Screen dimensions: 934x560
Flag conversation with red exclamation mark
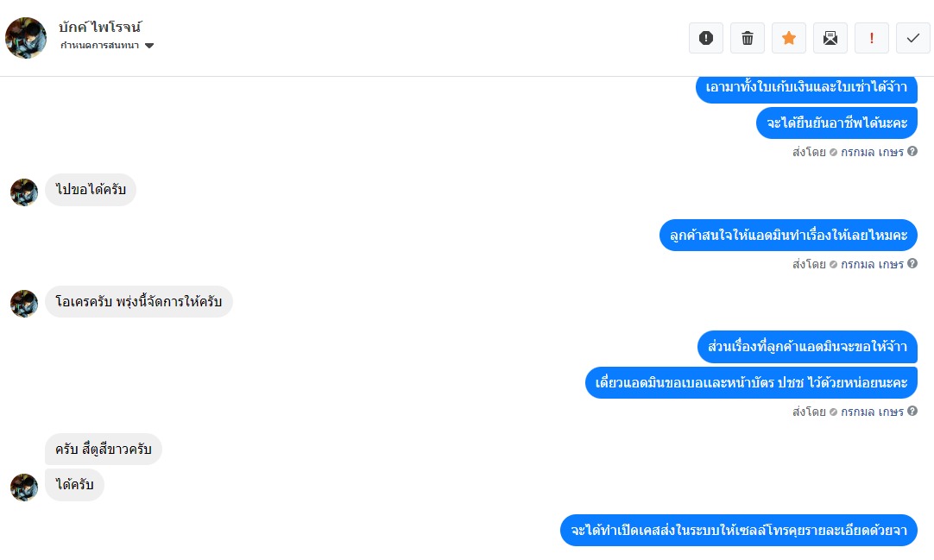[x=872, y=38]
